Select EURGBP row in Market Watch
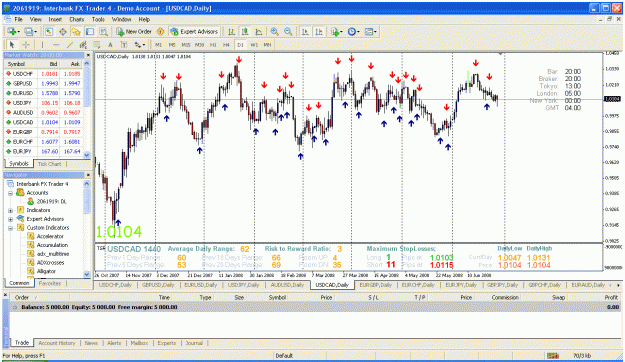The height and width of the screenshot is (362, 625). tap(43, 132)
